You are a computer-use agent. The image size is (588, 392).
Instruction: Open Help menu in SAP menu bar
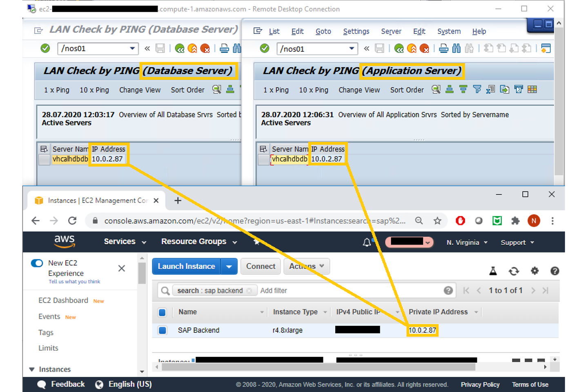pos(479,31)
